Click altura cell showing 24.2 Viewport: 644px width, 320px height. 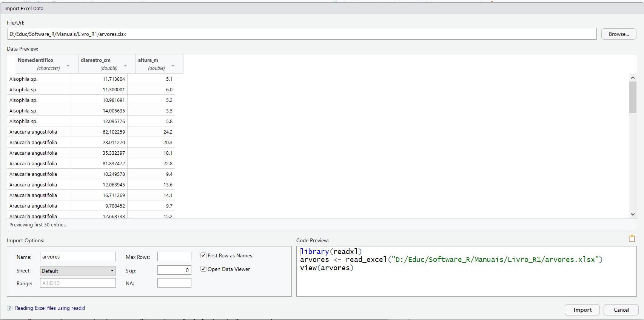coord(151,132)
